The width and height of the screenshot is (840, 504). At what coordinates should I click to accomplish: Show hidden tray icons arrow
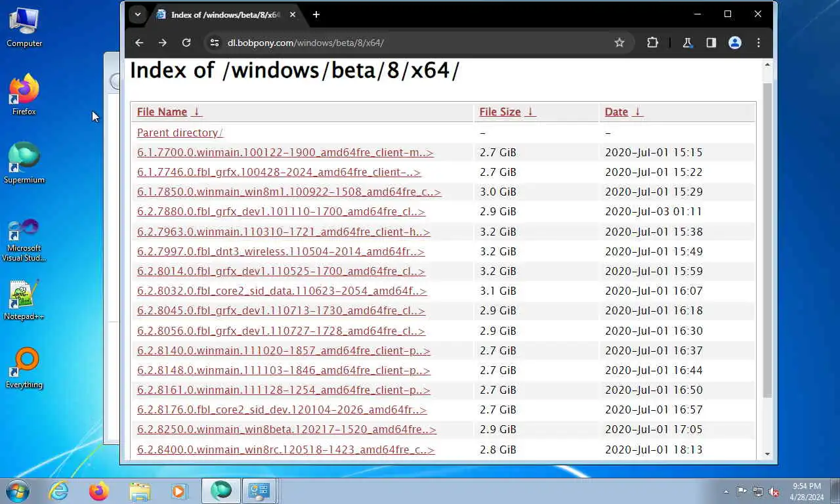[x=726, y=492]
